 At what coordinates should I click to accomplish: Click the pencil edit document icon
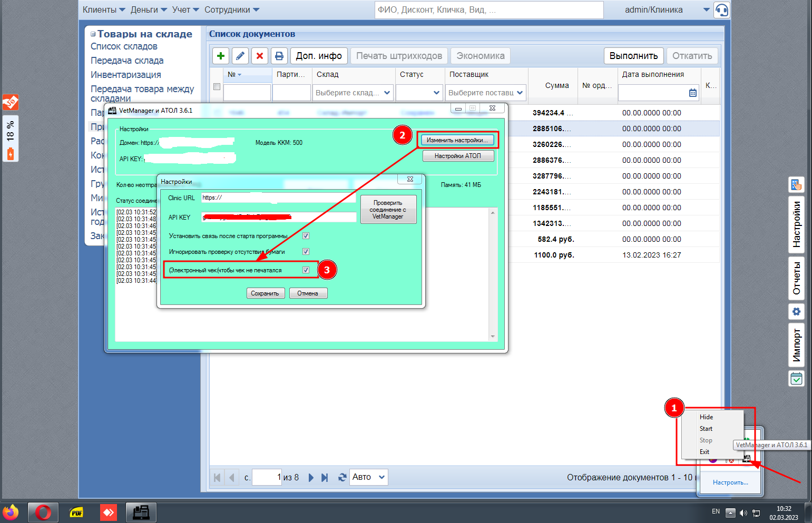[x=240, y=56]
